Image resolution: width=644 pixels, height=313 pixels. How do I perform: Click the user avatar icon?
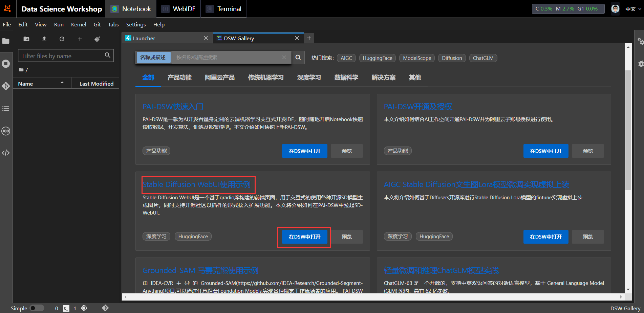click(615, 9)
